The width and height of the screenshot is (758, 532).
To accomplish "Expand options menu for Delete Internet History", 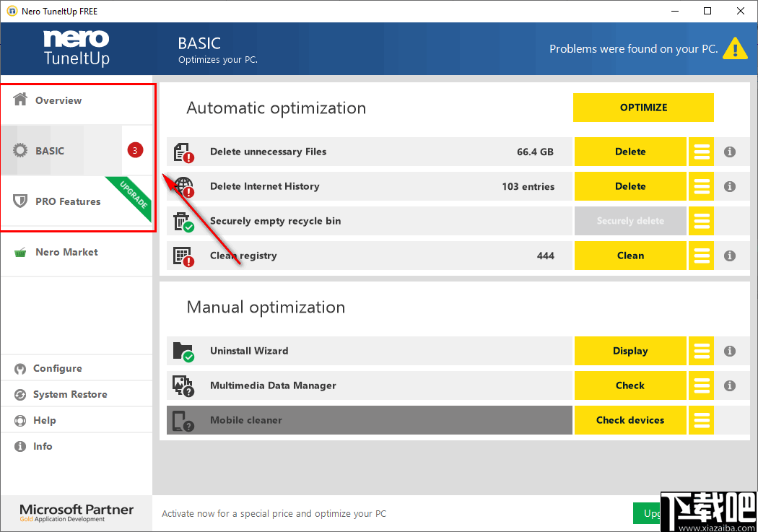I will 701,186.
